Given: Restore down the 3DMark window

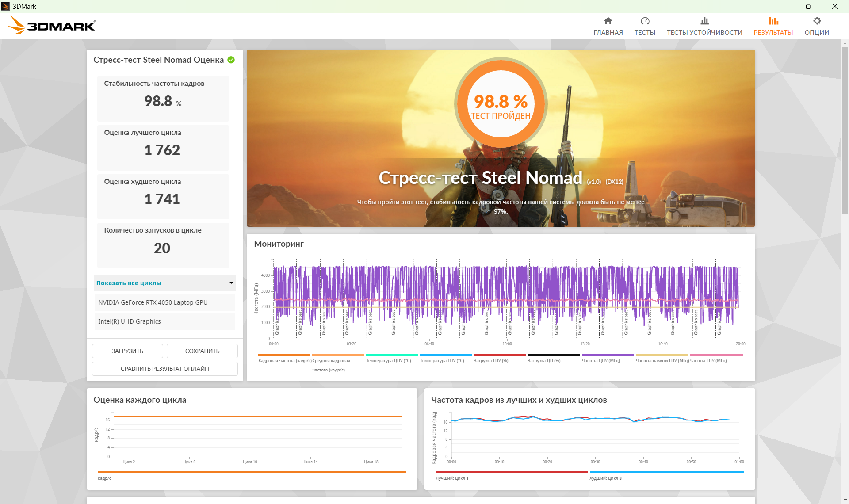Looking at the screenshot, I should point(809,6).
